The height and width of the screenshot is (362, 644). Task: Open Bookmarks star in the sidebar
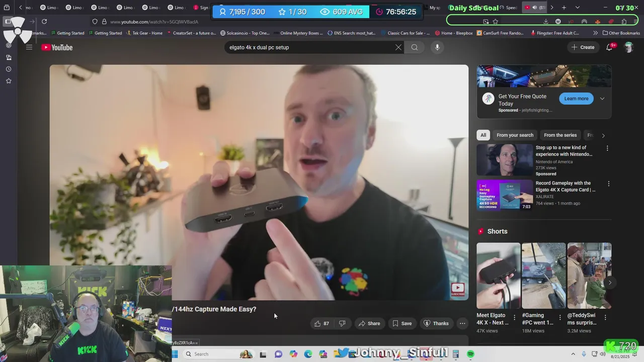(9, 81)
